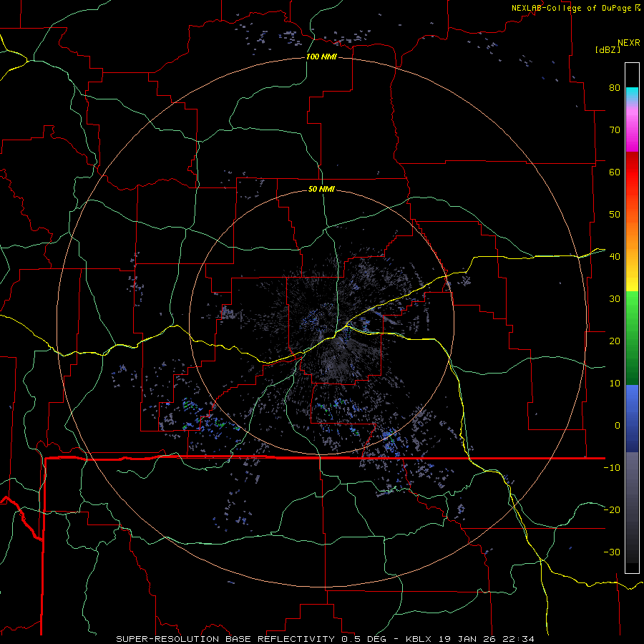Click the 100 NMI range ring label
The height and width of the screenshot is (644, 644).
(321, 57)
